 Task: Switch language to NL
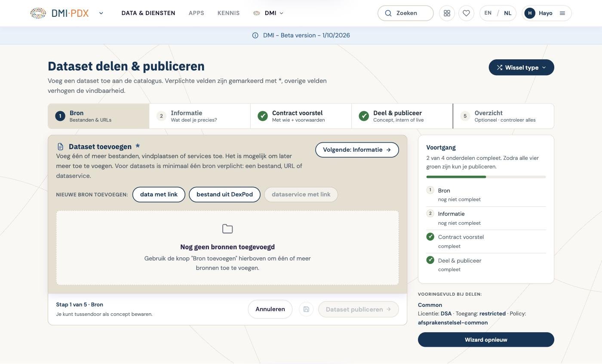pos(508,13)
